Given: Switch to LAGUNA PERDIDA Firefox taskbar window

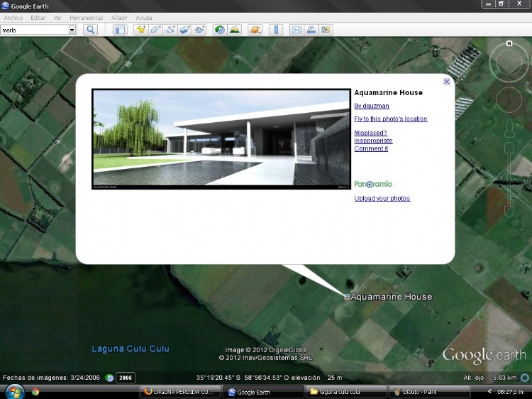Looking at the screenshot, I should pos(180,392).
